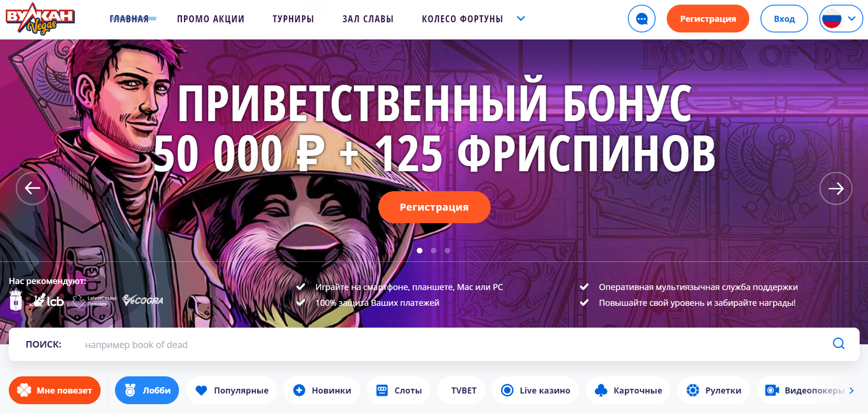Click the lcb recommendation logo
The height and width of the screenshot is (413, 868).
click(48, 301)
